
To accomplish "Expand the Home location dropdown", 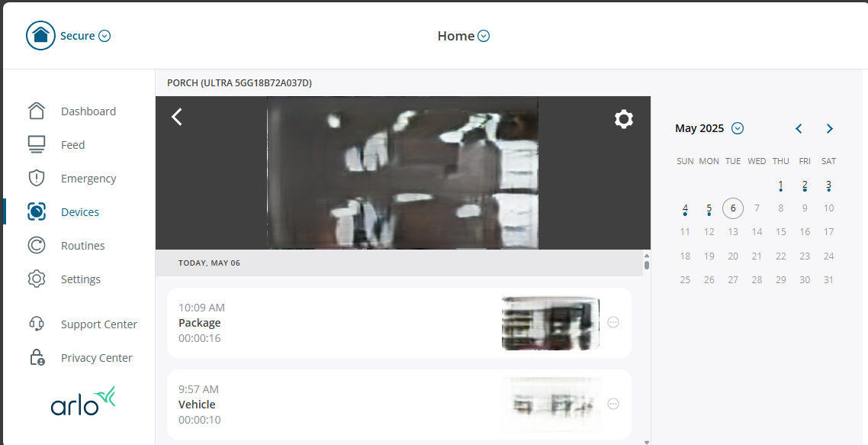I will (x=484, y=35).
